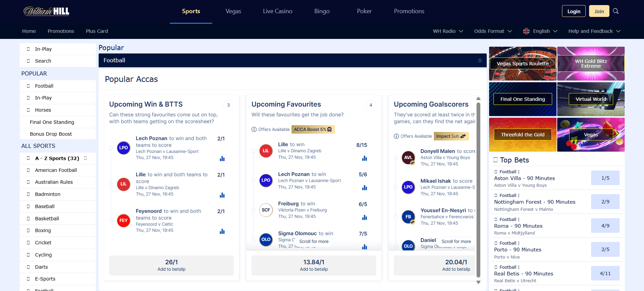Click the Football sidebar icon under Popular
The height and width of the screenshot is (291, 644).
tap(28, 86)
